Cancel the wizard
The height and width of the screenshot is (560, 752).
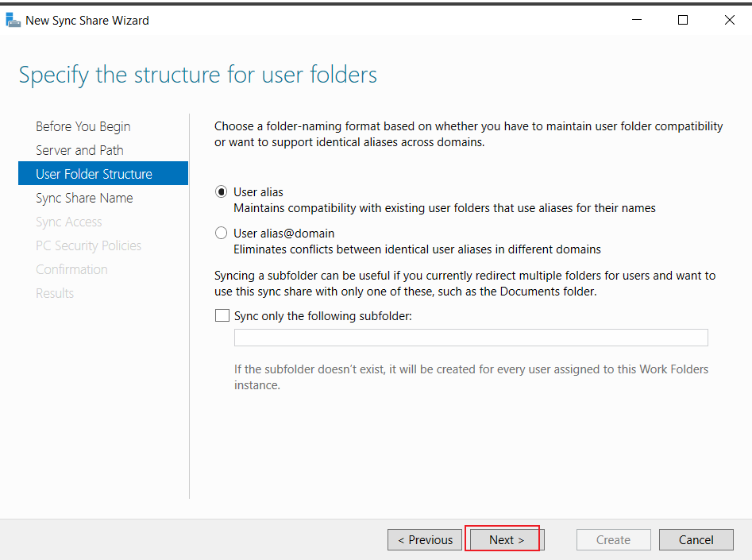click(696, 540)
